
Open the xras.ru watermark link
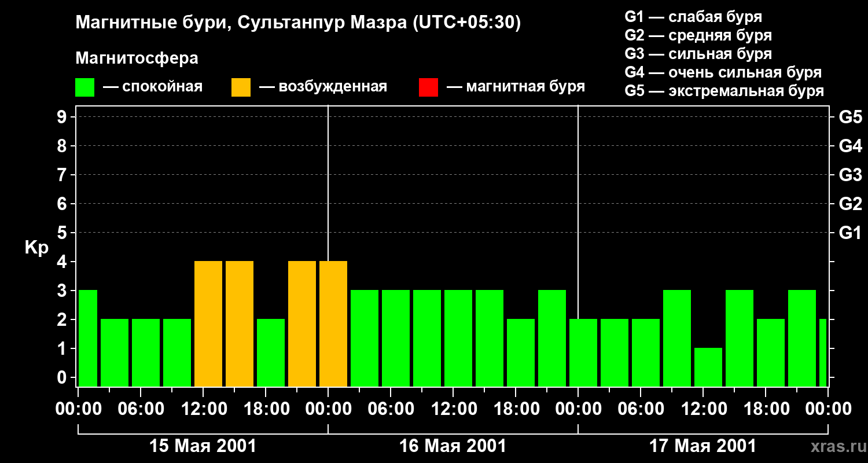pos(836,447)
